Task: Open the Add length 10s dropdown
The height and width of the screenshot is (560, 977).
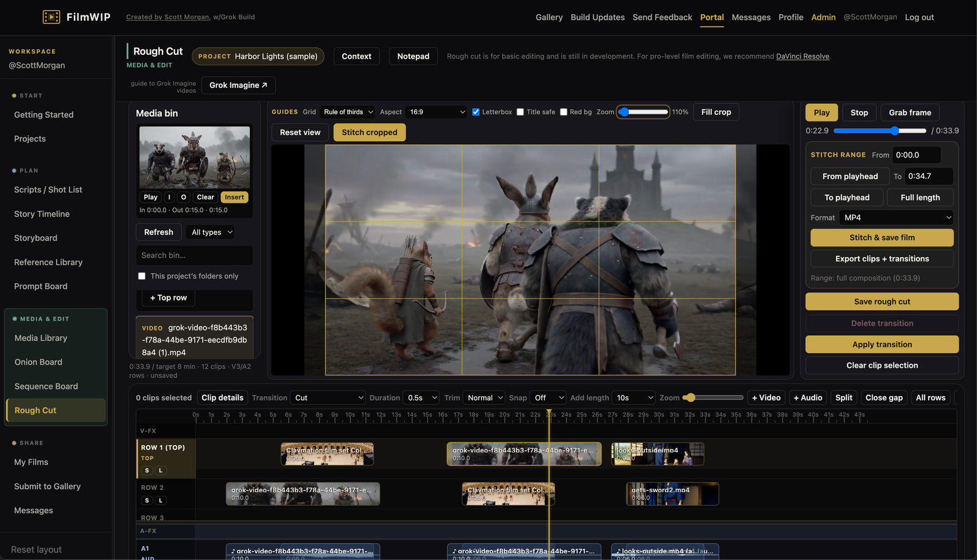Action: pyautogui.click(x=634, y=398)
